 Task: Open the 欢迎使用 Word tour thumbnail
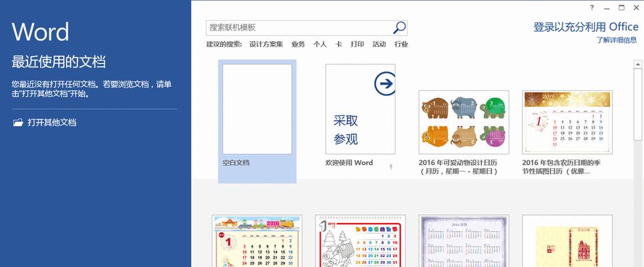pyautogui.click(x=361, y=109)
